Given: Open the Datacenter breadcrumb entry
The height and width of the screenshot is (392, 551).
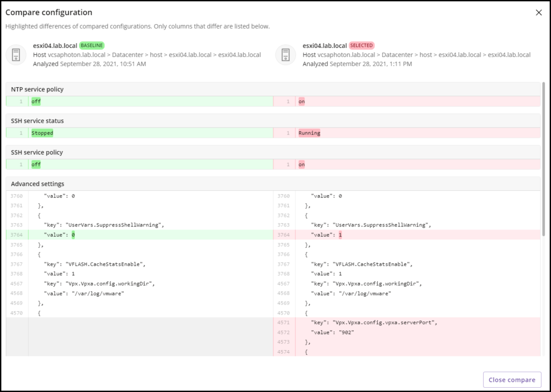Looking at the screenshot, I should point(126,55).
